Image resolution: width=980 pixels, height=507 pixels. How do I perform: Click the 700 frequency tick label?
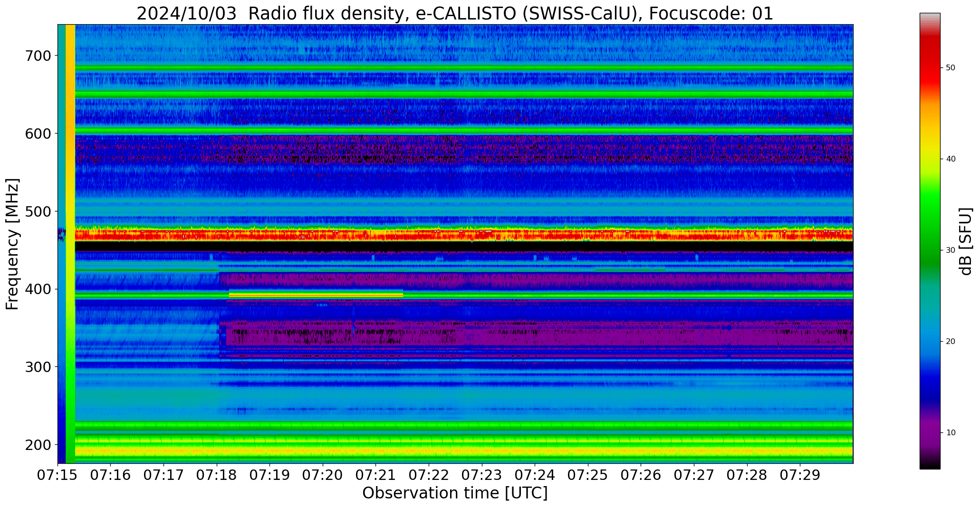pyautogui.click(x=38, y=56)
